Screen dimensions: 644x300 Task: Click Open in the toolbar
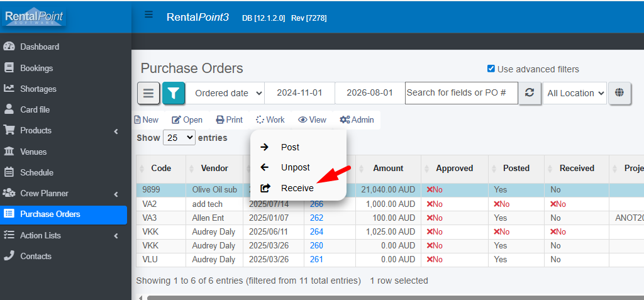tap(187, 120)
